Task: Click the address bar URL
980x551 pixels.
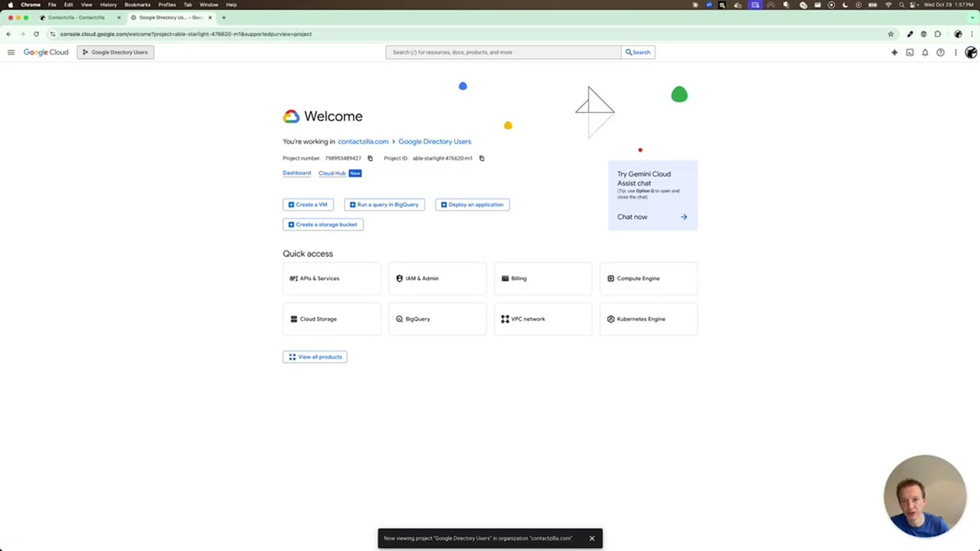Action: coord(186,34)
